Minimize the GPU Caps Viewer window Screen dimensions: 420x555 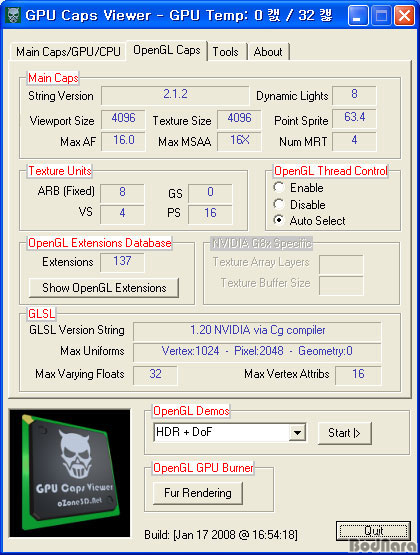click(x=358, y=16)
